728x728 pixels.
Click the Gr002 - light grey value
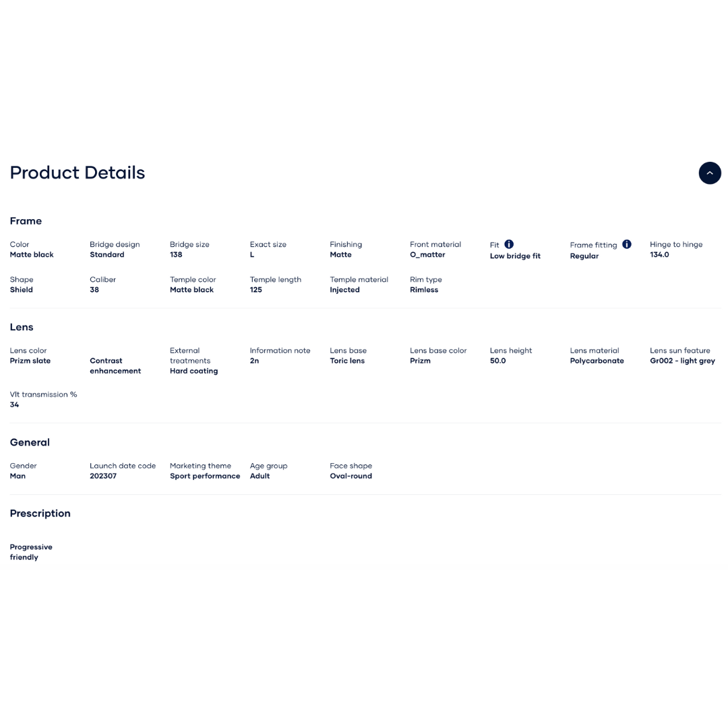[x=682, y=361]
